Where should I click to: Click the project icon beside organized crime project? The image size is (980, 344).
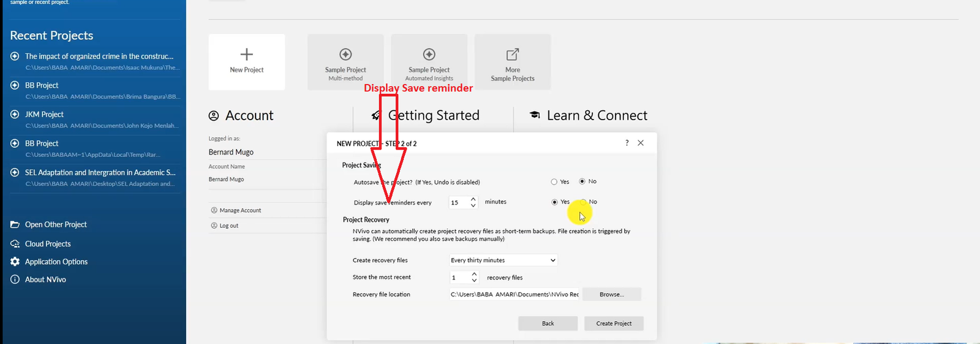15,56
